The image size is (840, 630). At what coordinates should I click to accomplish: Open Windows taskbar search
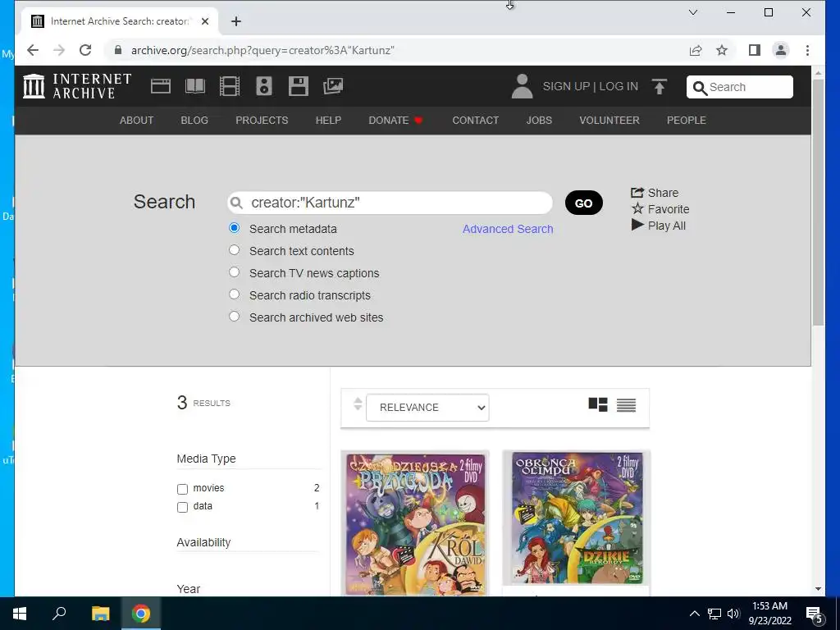59,614
